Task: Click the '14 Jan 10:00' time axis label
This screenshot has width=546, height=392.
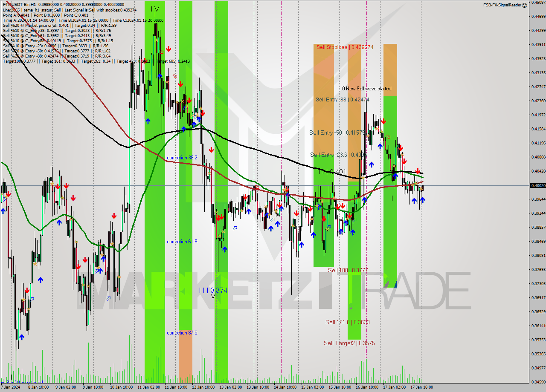Action: pos(285,388)
